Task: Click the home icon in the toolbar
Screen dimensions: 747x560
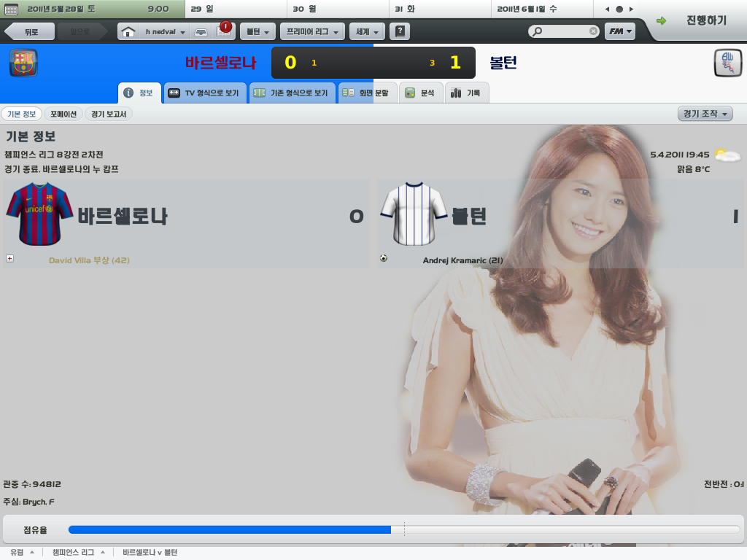Action: [128, 32]
